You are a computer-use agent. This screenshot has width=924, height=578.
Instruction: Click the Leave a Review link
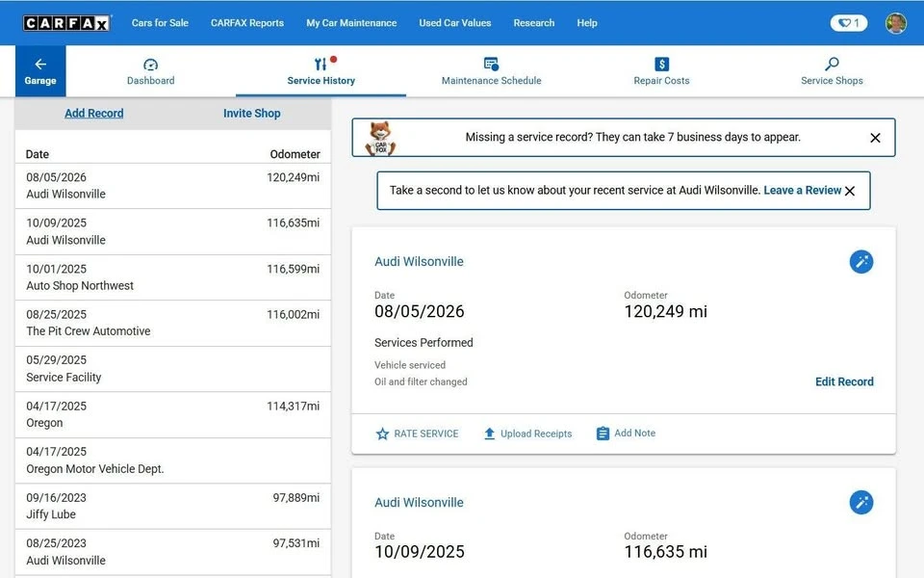pos(802,191)
